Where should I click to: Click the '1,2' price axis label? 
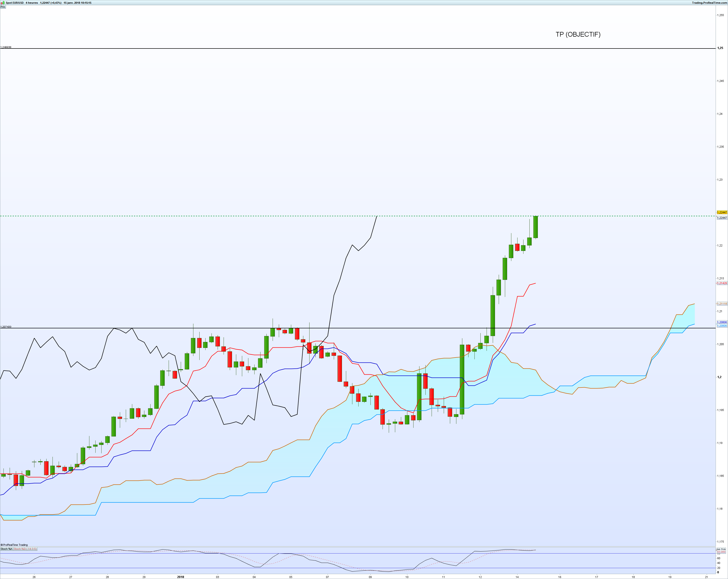point(720,377)
